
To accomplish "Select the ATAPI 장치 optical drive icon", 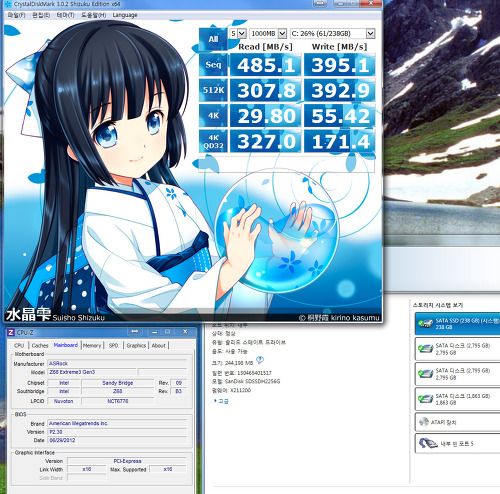I will tap(424, 422).
